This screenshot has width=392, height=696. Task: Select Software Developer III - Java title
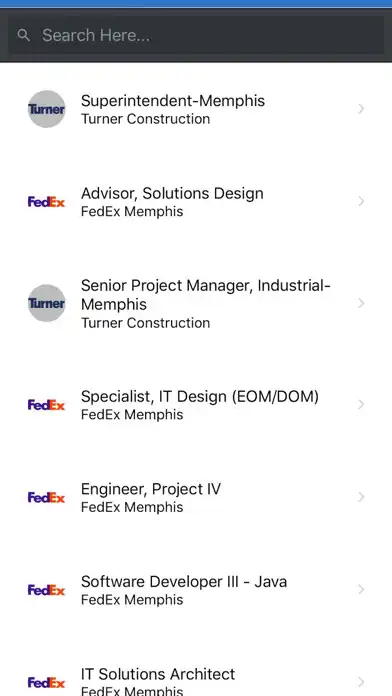[x=184, y=581]
